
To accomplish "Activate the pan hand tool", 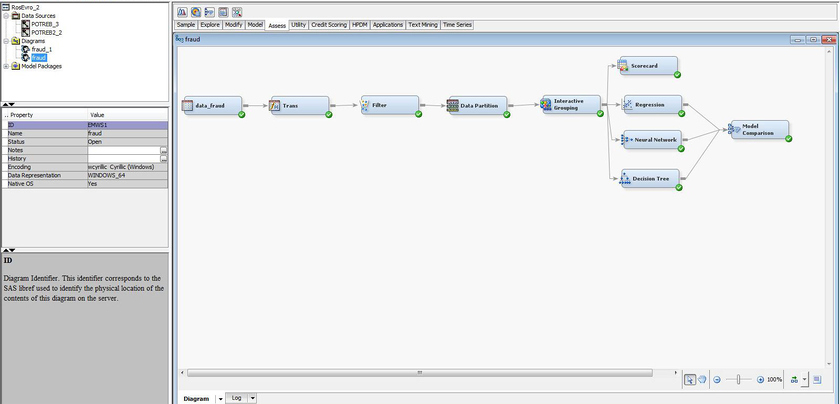I will pyautogui.click(x=703, y=380).
